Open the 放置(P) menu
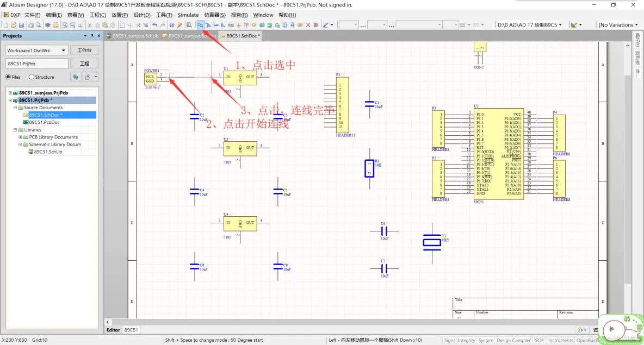This screenshot has height=345, width=644. tap(120, 15)
